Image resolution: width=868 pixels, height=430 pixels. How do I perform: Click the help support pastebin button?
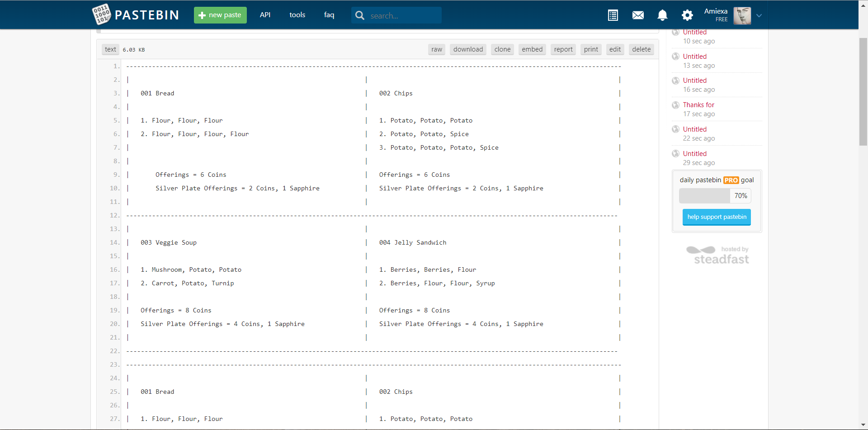717,217
